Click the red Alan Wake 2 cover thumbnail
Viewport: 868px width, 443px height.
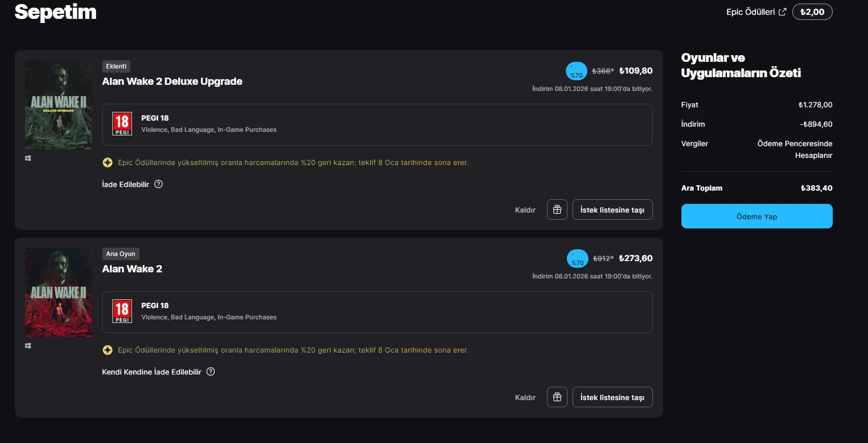tap(59, 292)
